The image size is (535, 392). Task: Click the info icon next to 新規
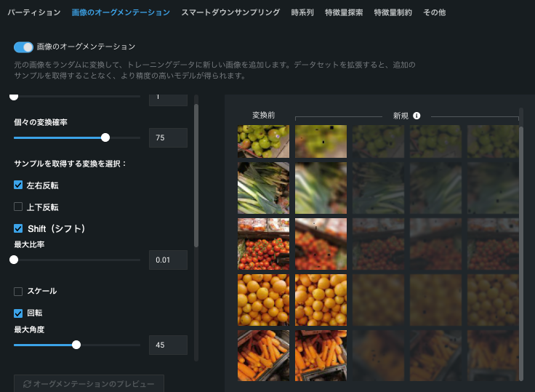417,116
